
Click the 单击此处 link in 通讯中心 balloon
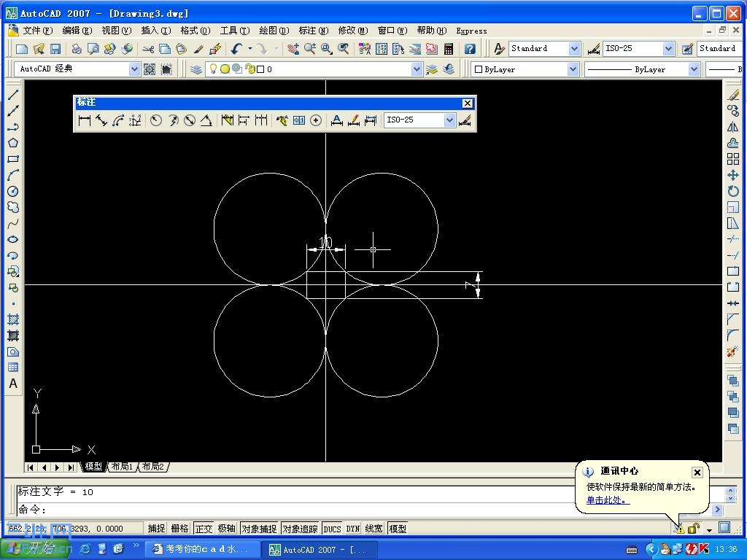608,500
